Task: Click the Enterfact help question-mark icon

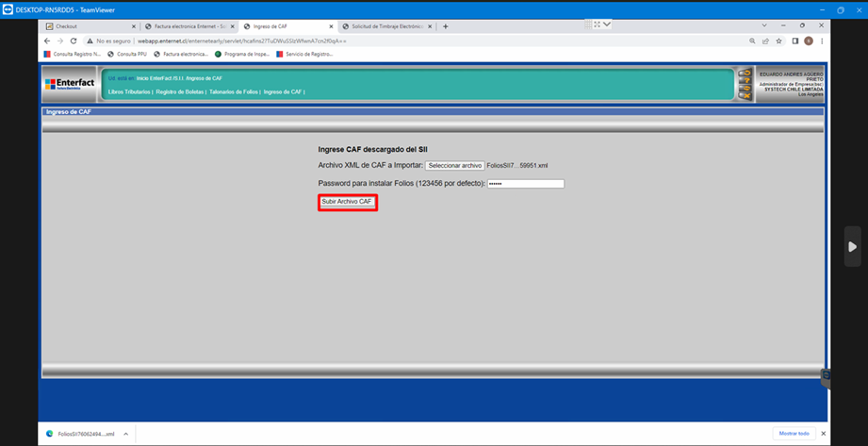Action: tap(745, 80)
